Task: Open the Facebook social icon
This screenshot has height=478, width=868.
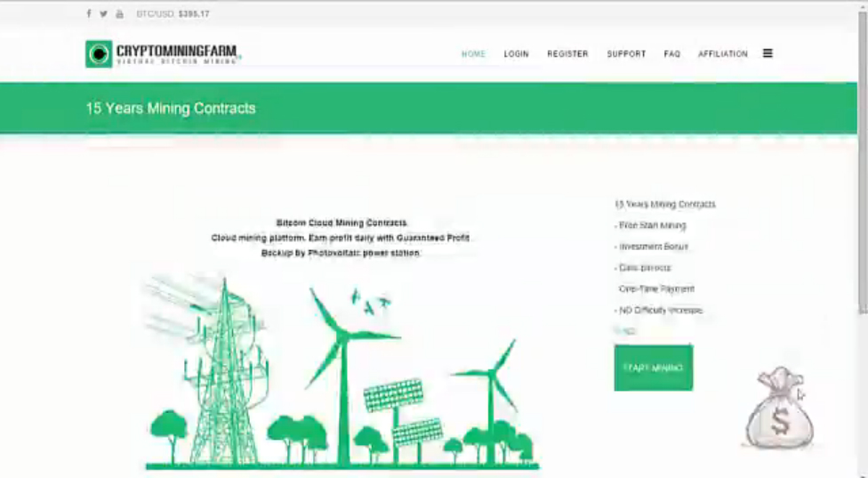Action: [x=89, y=14]
